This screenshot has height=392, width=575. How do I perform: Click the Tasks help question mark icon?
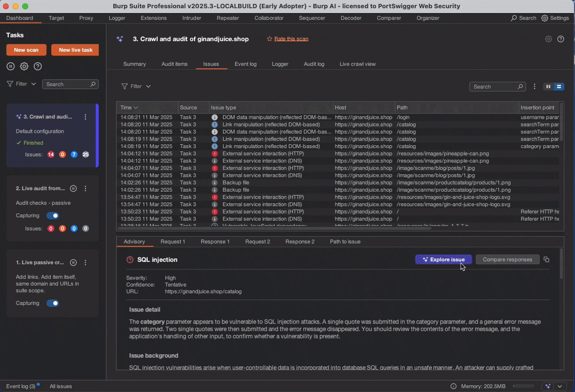click(x=38, y=66)
